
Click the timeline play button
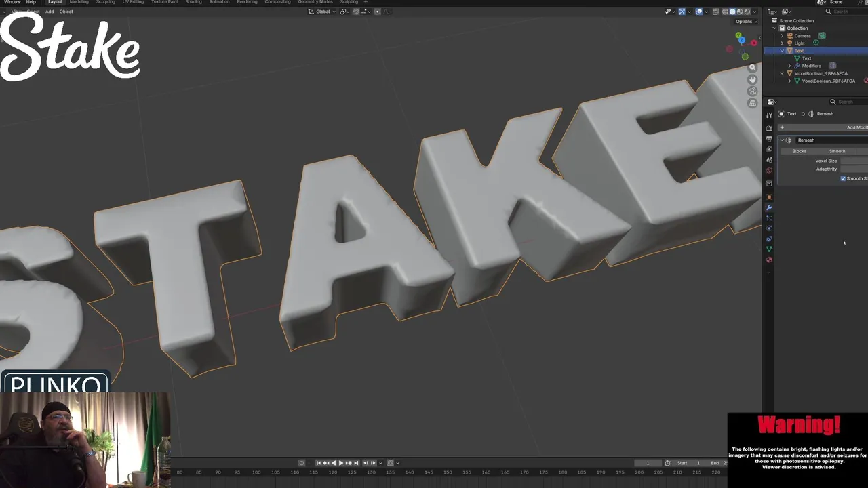[x=340, y=463]
